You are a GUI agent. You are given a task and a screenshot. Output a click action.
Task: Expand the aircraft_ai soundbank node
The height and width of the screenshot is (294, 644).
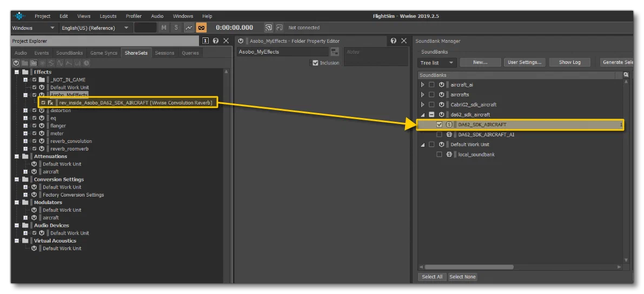tap(423, 84)
